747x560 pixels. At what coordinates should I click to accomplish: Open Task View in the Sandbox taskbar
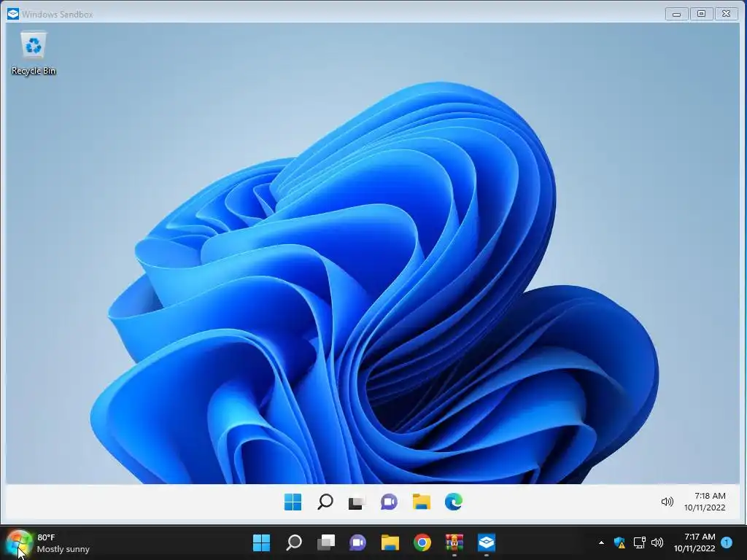(x=357, y=502)
